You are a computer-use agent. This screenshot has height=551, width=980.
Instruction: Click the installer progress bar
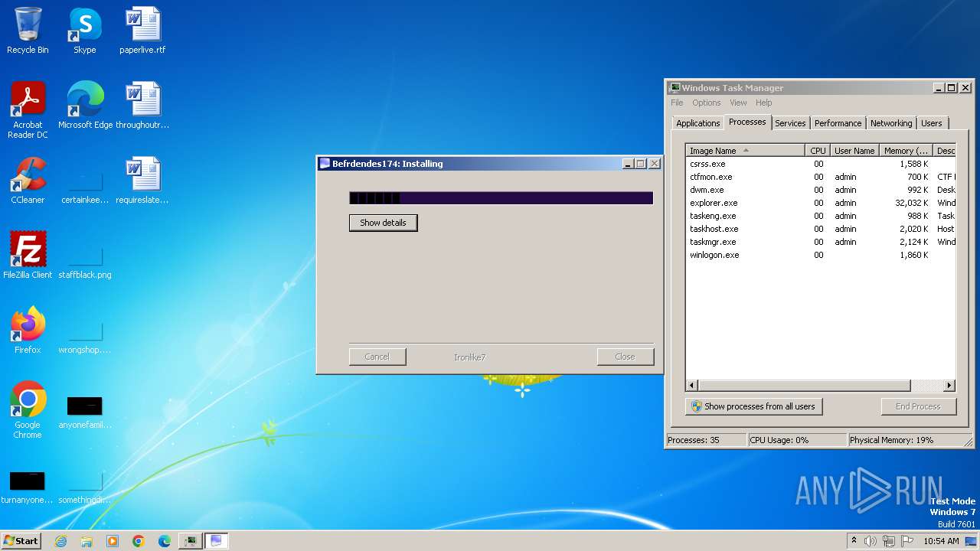(x=501, y=198)
